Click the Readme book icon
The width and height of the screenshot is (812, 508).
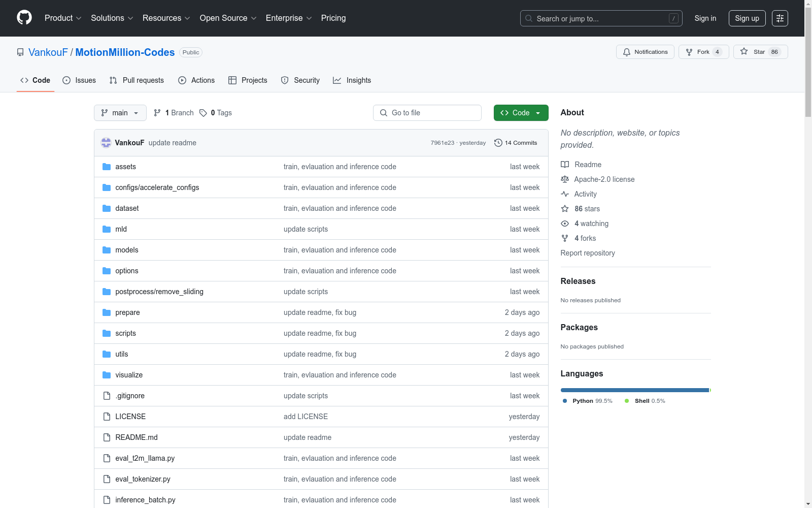565,165
